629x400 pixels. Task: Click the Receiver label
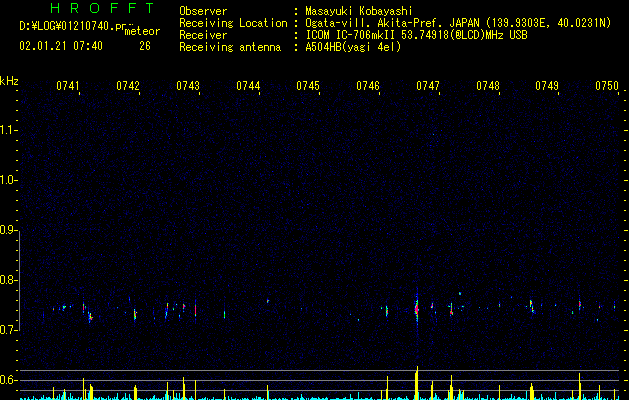203,35
